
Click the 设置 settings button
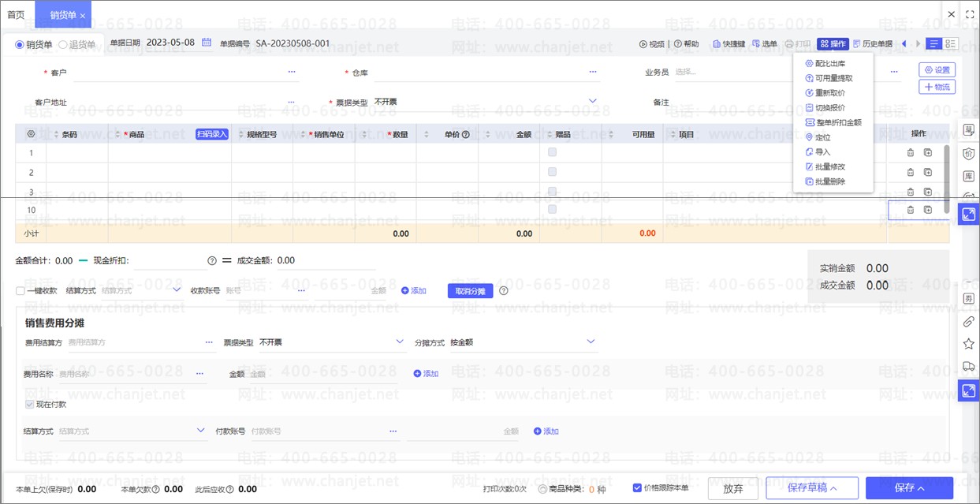point(937,69)
